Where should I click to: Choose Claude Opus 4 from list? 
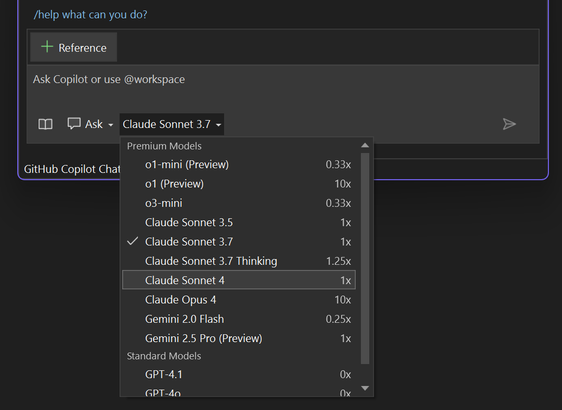239,300
